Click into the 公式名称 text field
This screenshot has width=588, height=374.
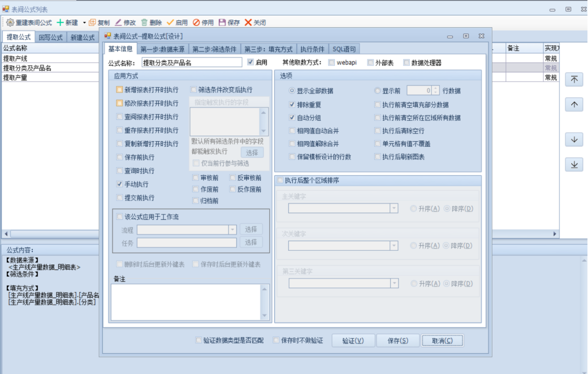coord(192,62)
